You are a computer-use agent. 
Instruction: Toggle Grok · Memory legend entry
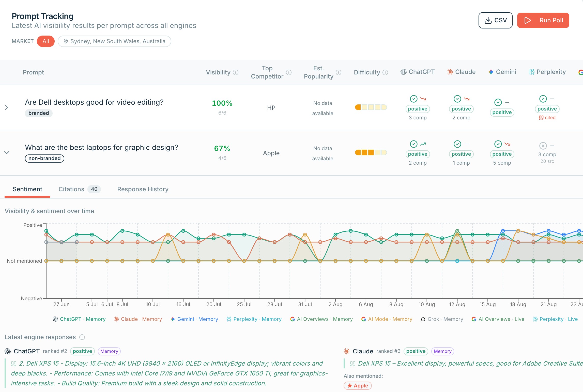442,319
